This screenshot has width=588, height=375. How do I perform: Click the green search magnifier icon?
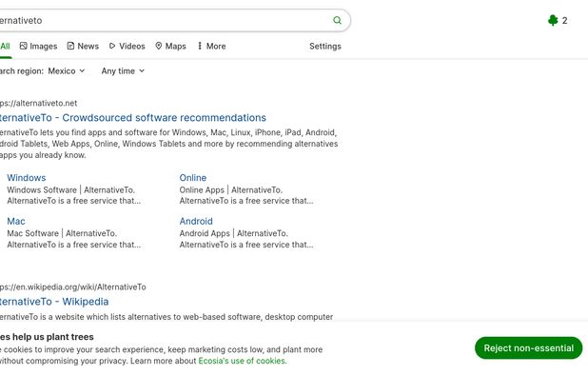tap(337, 20)
